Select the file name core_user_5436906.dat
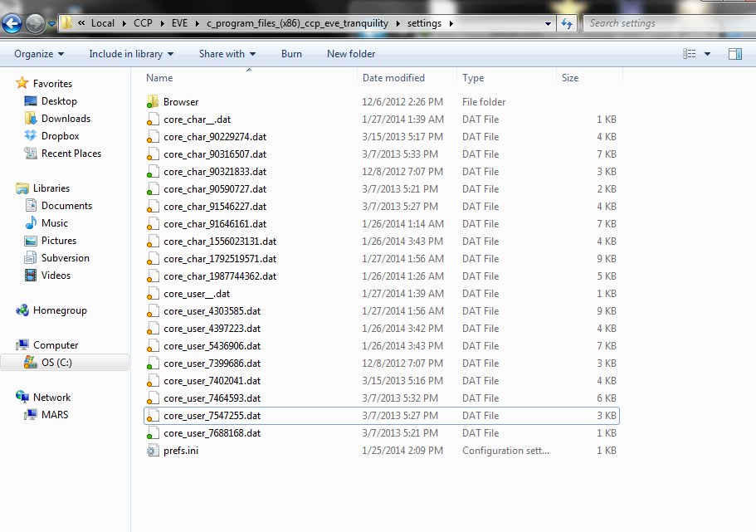 coord(212,346)
